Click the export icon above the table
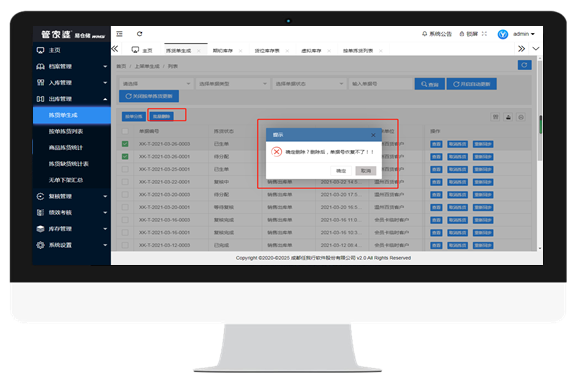The image size is (576, 378). [x=508, y=117]
